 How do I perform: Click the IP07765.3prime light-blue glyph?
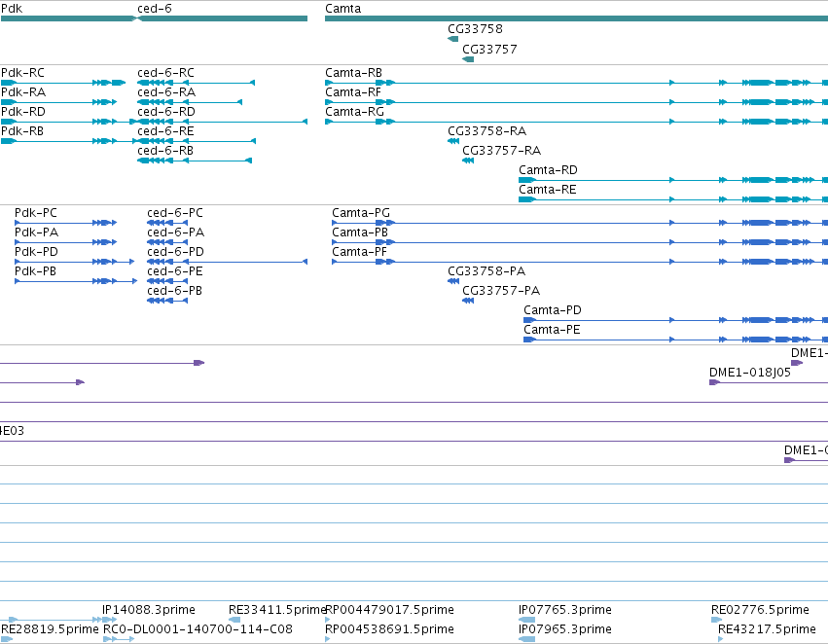pos(526,620)
